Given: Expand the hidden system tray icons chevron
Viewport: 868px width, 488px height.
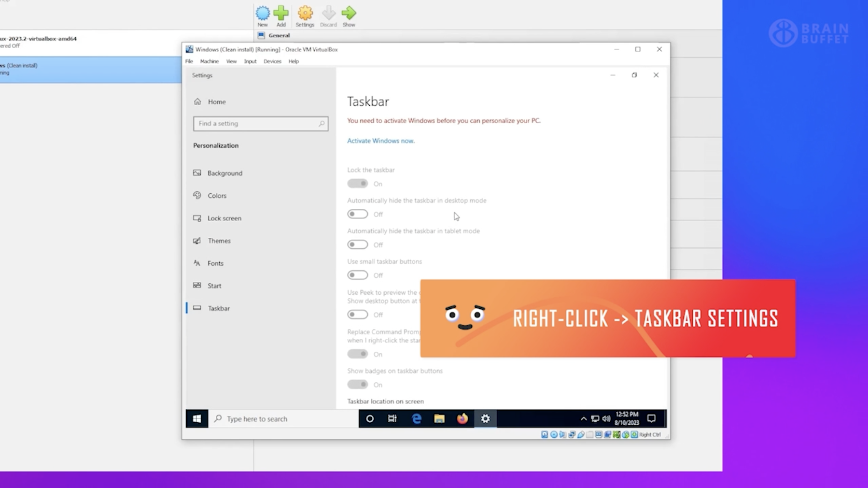Looking at the screenshot, I should tap(583, 419).
